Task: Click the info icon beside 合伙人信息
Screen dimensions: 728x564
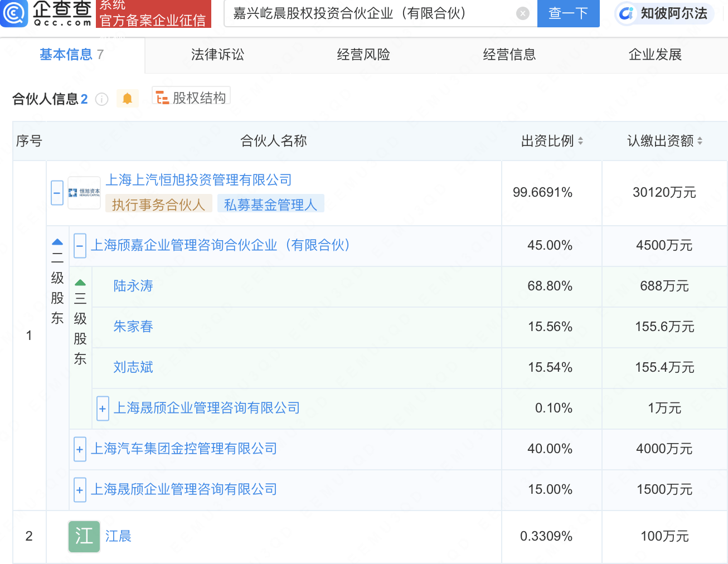Action: 101,99
